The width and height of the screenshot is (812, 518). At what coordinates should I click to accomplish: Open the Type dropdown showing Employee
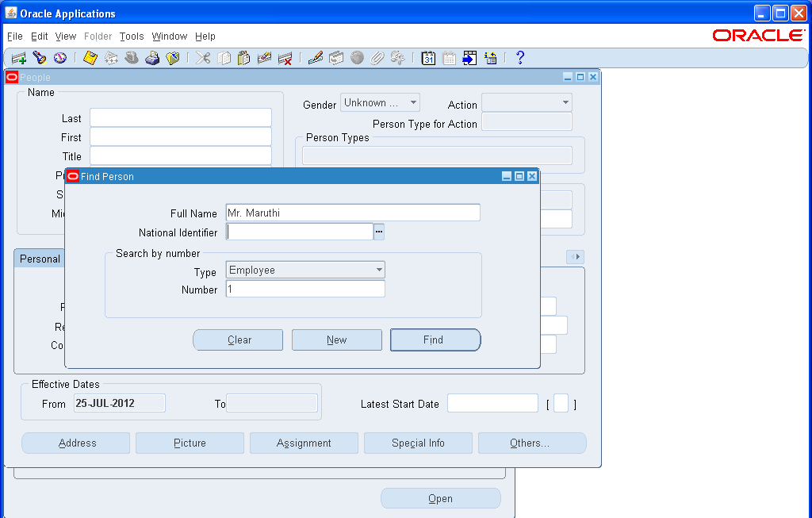point(378,270)
